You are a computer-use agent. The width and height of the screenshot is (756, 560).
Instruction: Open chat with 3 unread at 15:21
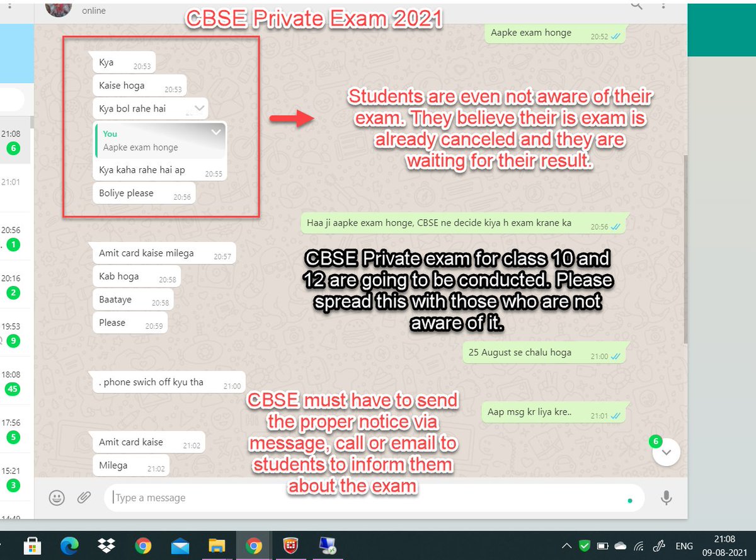pos(15,477)
